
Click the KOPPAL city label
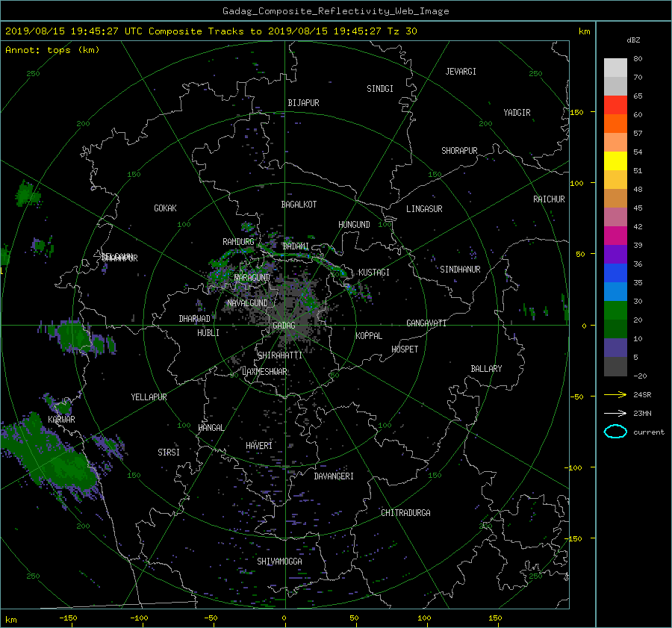pos(369,335)
